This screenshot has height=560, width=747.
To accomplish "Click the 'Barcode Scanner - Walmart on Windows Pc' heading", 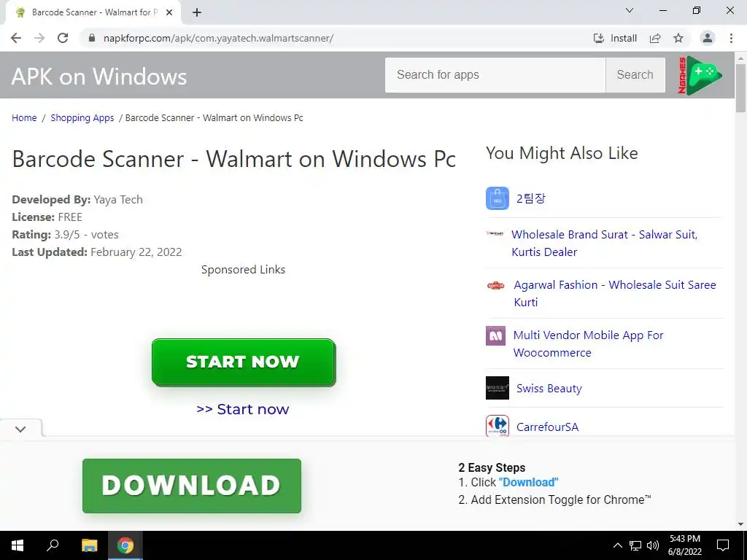I will pyautogui.click(x=234, y=159).
